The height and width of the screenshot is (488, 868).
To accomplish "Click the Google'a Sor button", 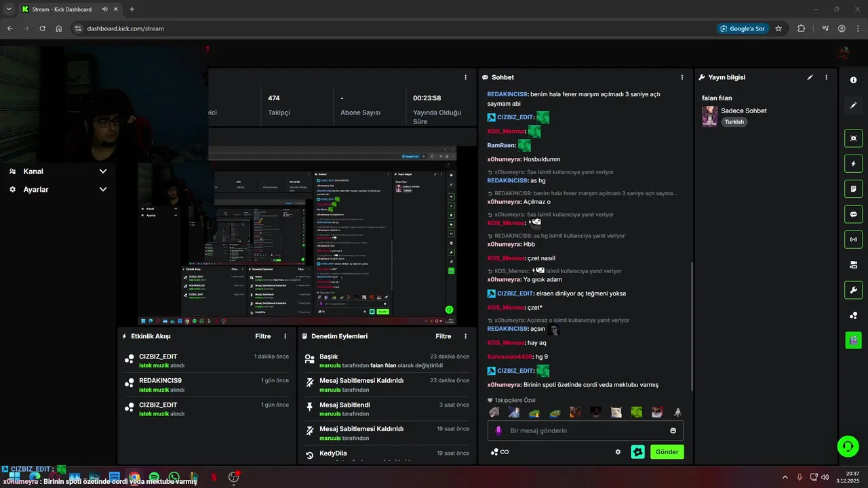I will pyautogui.click(x=743, y=28).
